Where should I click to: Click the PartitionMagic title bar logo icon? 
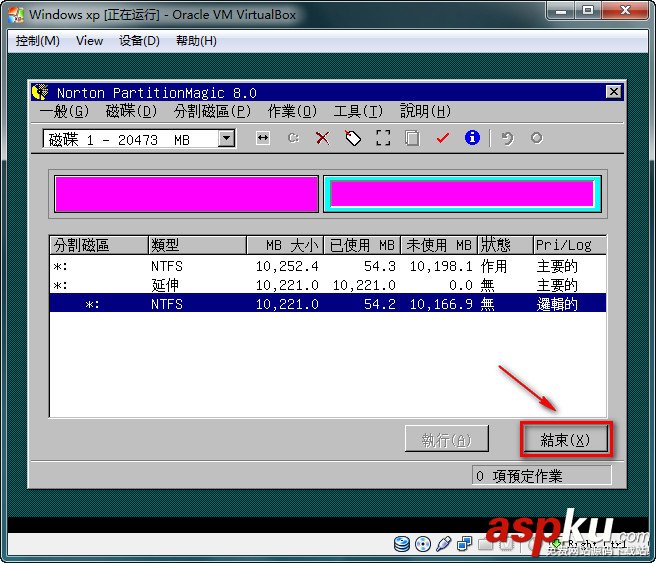[41, 92]
